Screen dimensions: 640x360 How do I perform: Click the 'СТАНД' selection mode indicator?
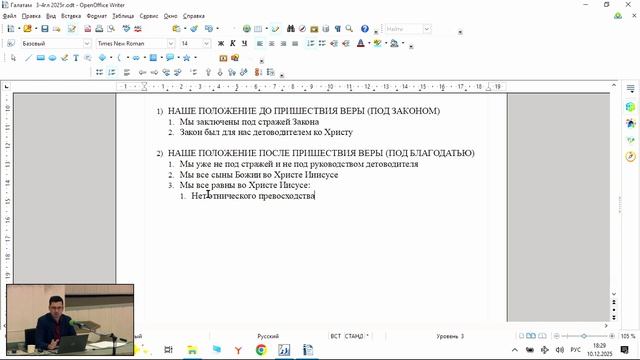pyautogui.click(x=354, y=336)
